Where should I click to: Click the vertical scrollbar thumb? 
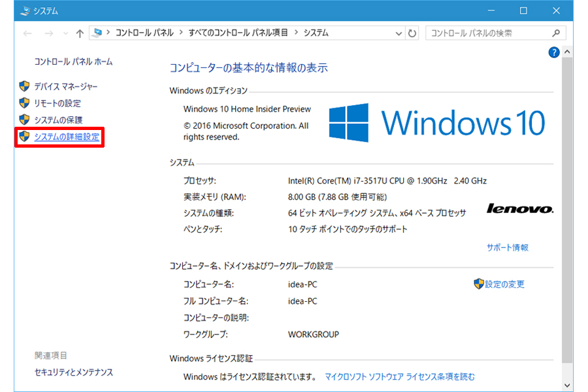click(567, 210)
